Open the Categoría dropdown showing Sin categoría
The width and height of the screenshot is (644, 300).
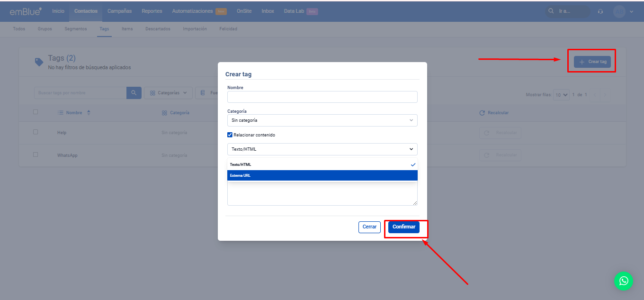click(322, 120)
